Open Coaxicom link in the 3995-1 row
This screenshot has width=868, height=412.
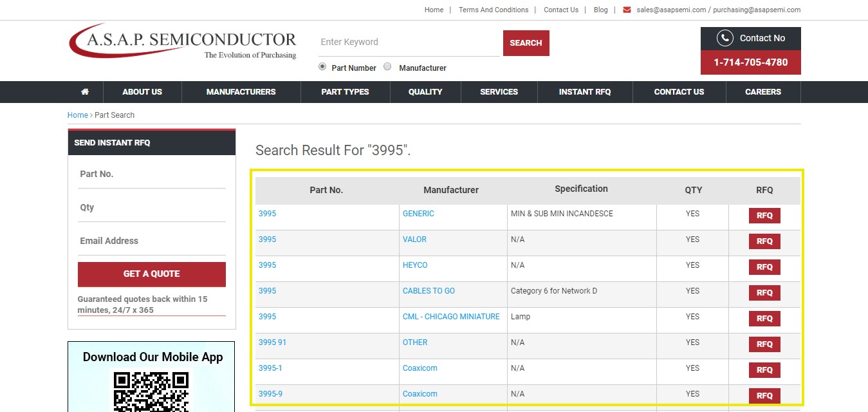(420, 368)
